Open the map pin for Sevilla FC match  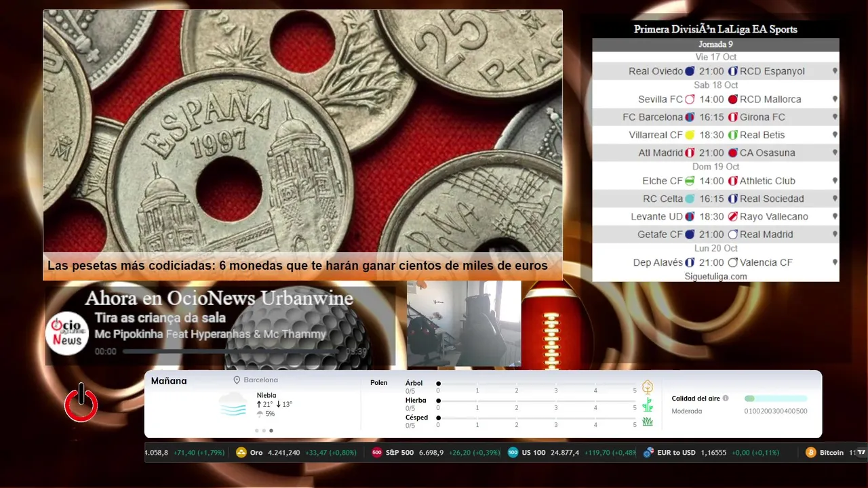(835, 99)
